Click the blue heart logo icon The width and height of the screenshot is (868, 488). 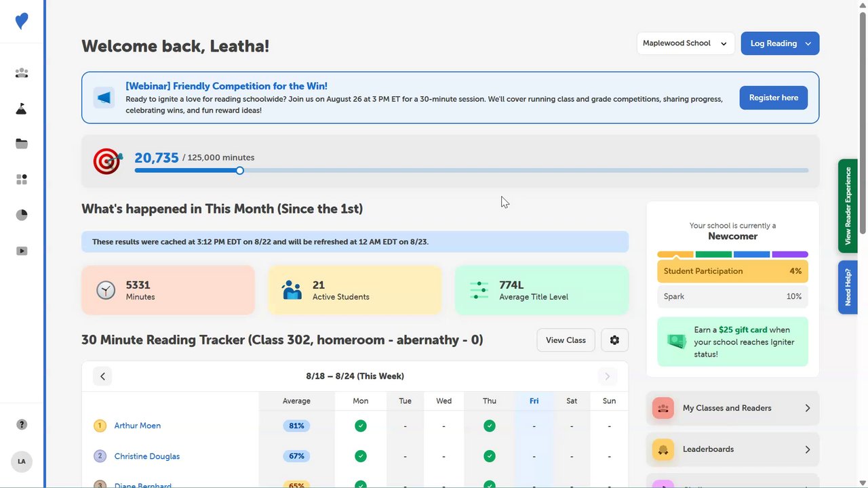22,21
